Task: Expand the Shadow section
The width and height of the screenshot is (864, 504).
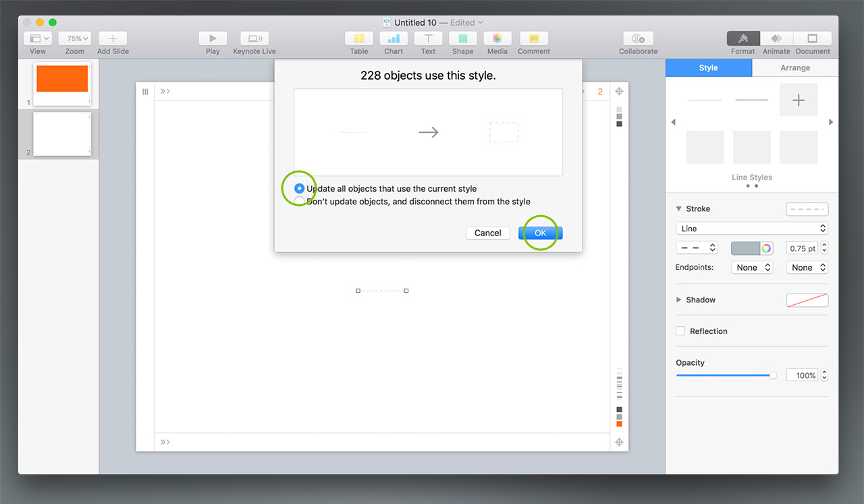Action: pyautogui.click(x=679, y=300)
